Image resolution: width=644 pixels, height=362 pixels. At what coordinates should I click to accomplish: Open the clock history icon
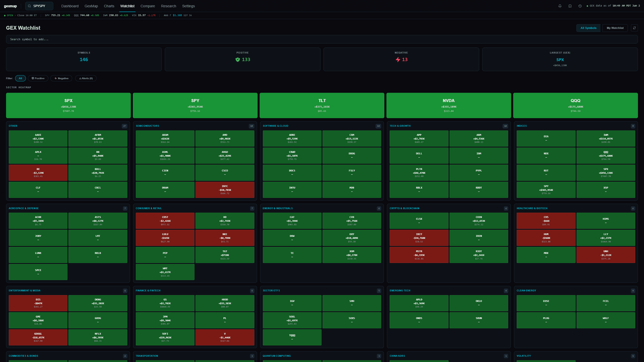click(x=580, y=6)
